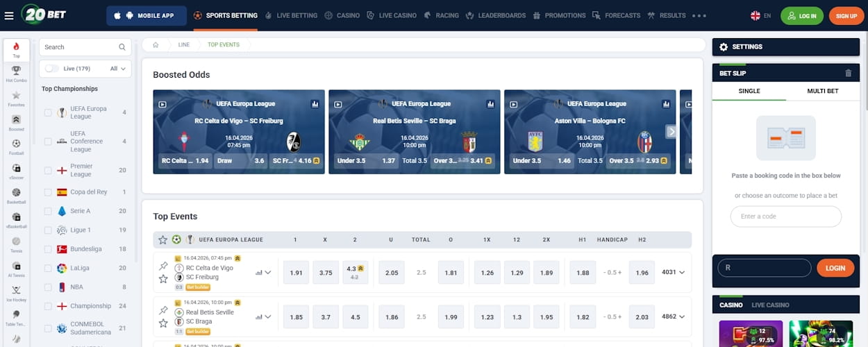Open stats icon on Celta de Vigo boosted card

315,104
